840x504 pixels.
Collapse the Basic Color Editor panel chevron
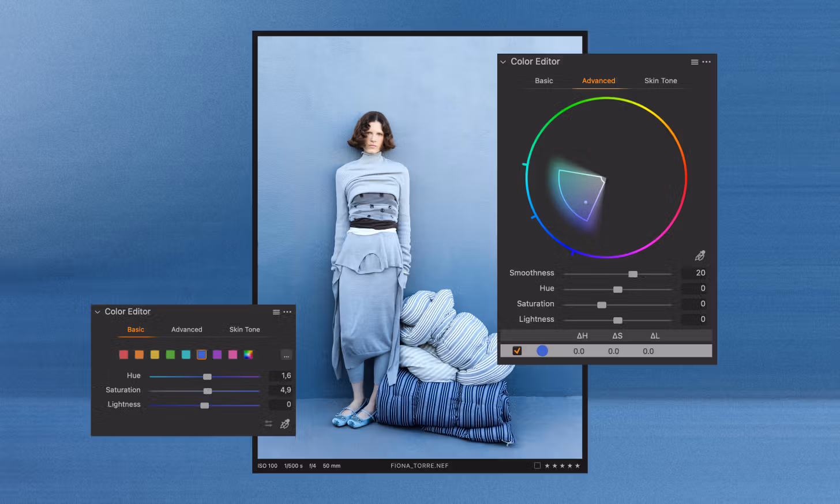click(97, 312)
